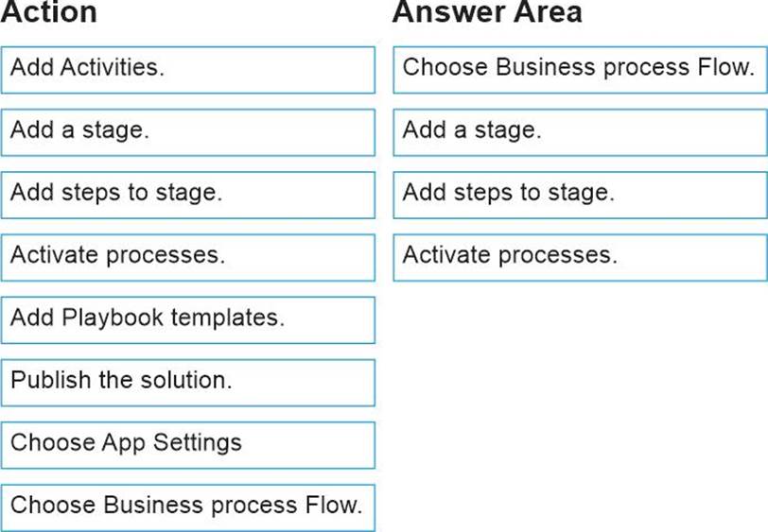Screen dimensions: 768x532
Task: Click Add steps to stage in Answer Area
Action: click(579, 195)
